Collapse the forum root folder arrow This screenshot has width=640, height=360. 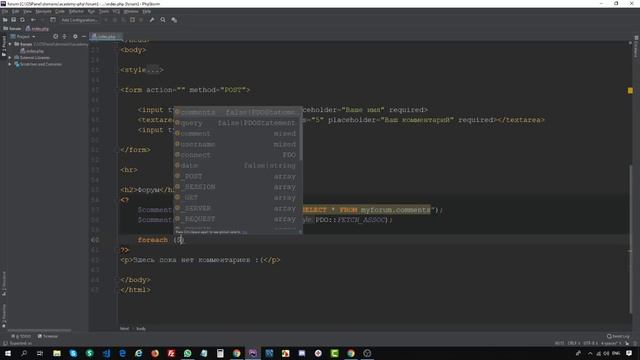tap(10, 44)
